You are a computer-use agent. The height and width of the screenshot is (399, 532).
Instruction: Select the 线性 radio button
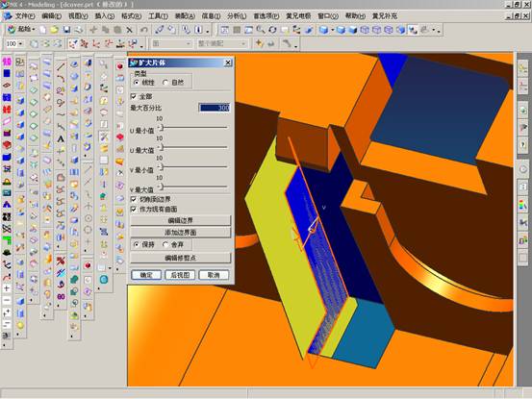[137, 83]
